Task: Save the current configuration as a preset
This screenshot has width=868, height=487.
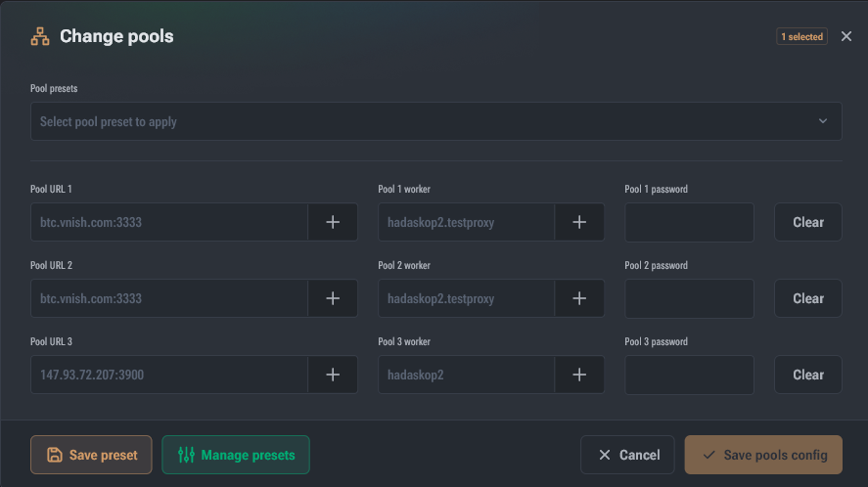Action: pos(91,455)
